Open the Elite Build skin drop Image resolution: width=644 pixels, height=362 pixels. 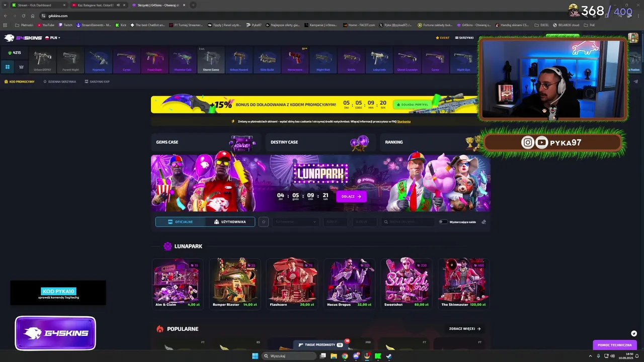[267, 61]
